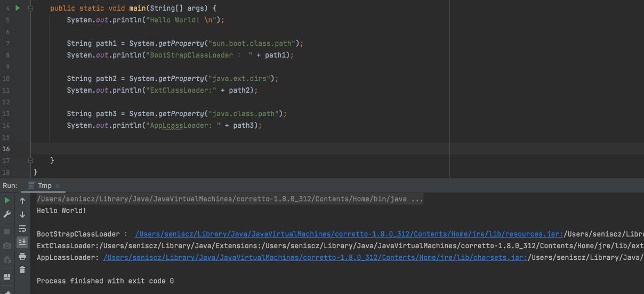Click the Stop process square icon
Viewport: 644px width, 294px height.
(x=7, y=232)
